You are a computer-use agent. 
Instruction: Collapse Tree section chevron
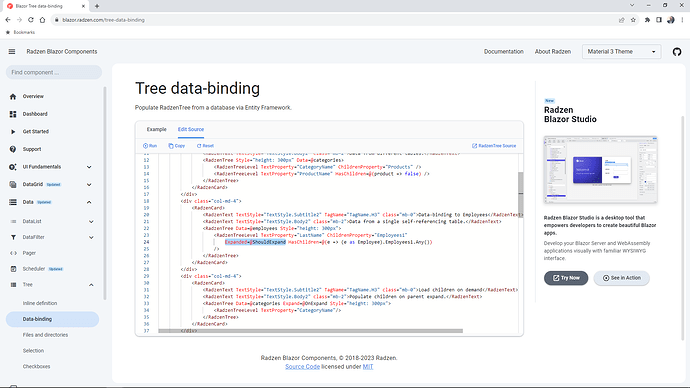click(91, 285)
